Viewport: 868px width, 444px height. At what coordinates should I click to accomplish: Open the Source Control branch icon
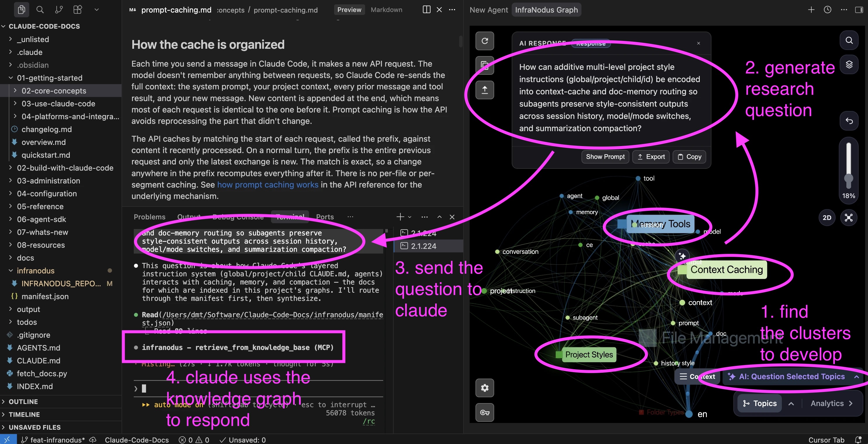coord(59,9)
